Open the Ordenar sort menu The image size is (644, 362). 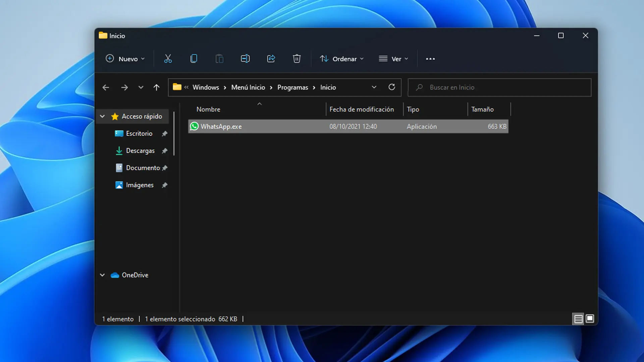341,59
